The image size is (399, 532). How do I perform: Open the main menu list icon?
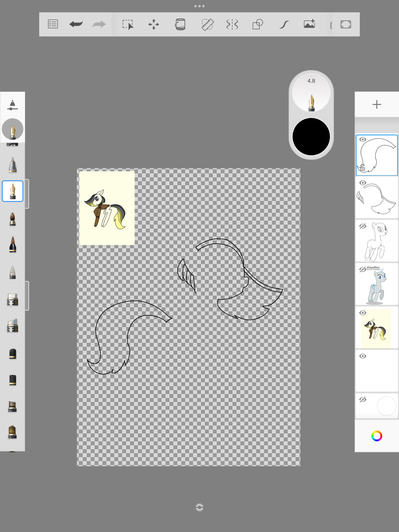53,24
